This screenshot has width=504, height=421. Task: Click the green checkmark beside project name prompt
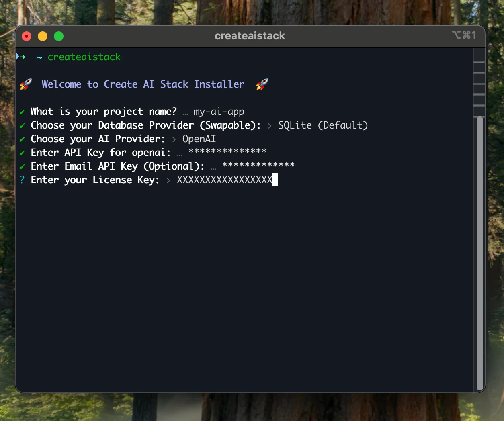[22, 112]
